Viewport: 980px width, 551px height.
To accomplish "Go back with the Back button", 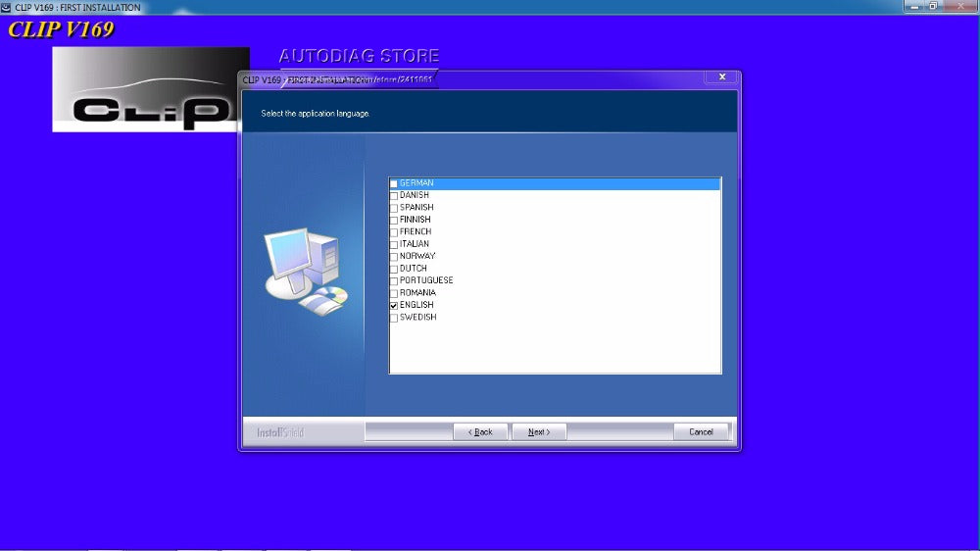I will click(x=480, y=431).
